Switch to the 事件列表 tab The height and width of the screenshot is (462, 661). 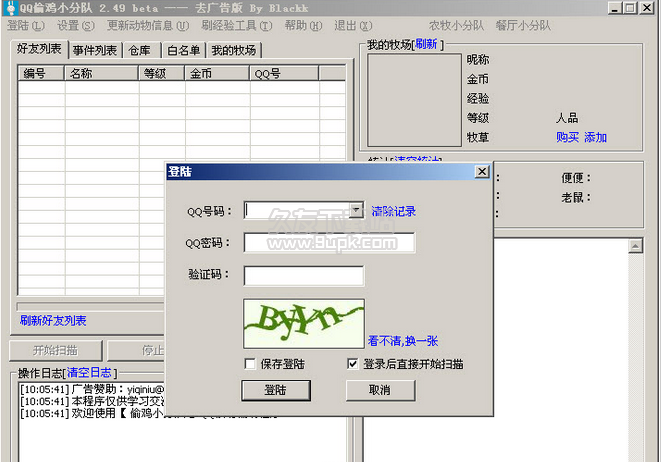(x=95, y=51)
